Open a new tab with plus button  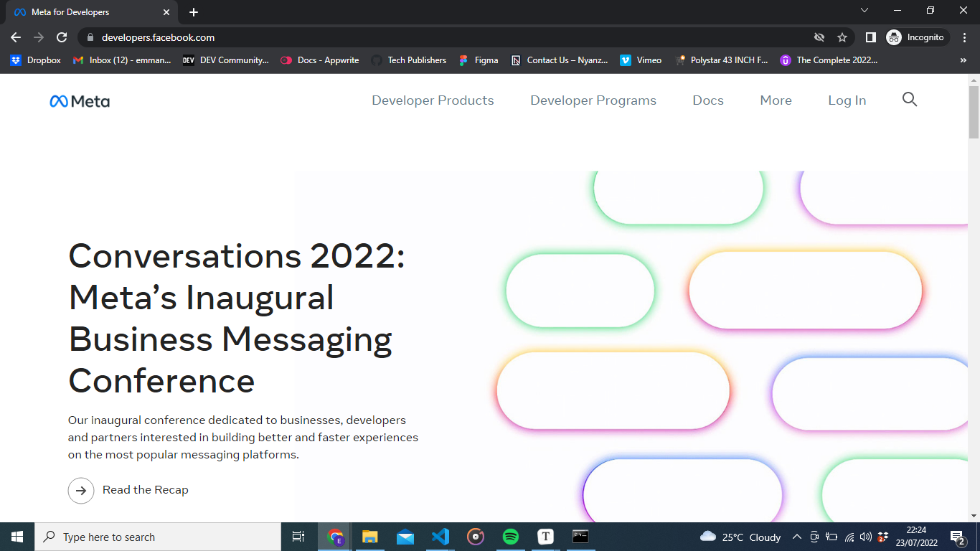pyautogui.click(x=194, y=12)
